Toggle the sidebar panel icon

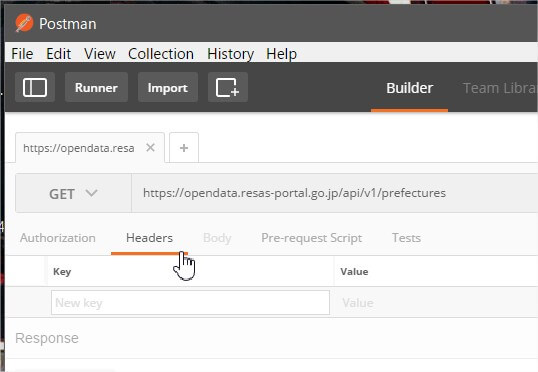pos(35,87)
